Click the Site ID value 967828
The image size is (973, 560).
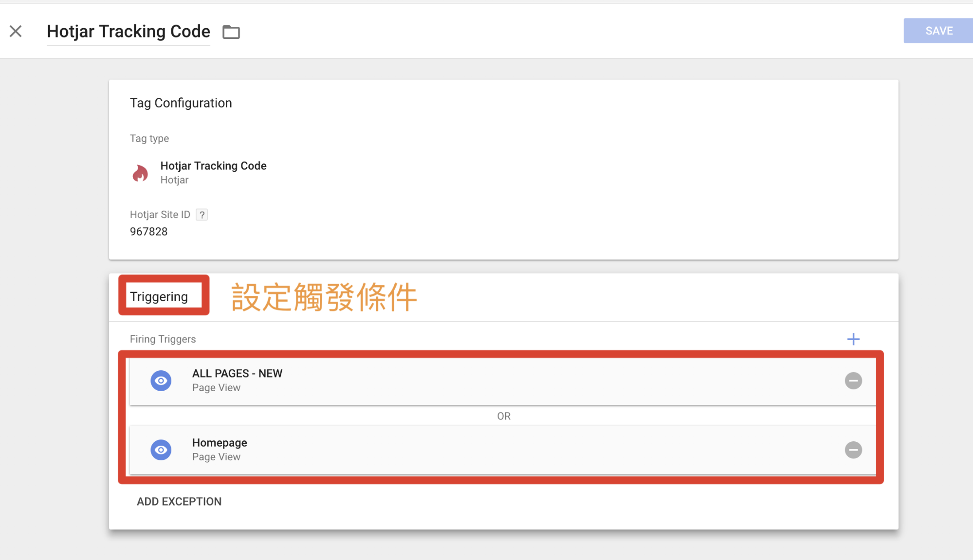click(x=148, y=232)
